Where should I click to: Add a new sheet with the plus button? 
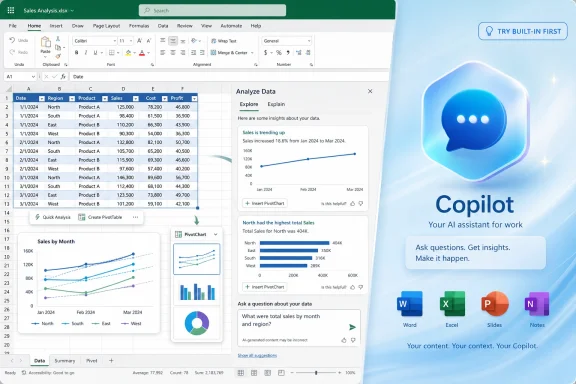click(111, 360)
